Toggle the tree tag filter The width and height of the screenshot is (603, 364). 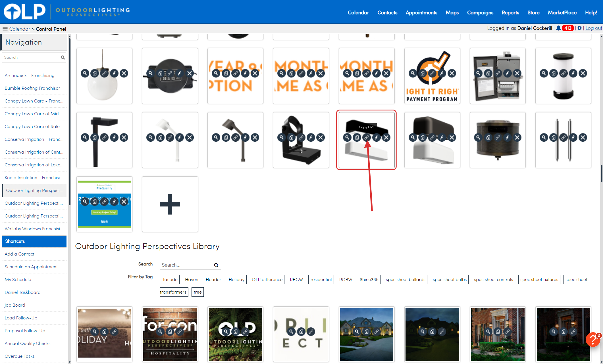197,292
